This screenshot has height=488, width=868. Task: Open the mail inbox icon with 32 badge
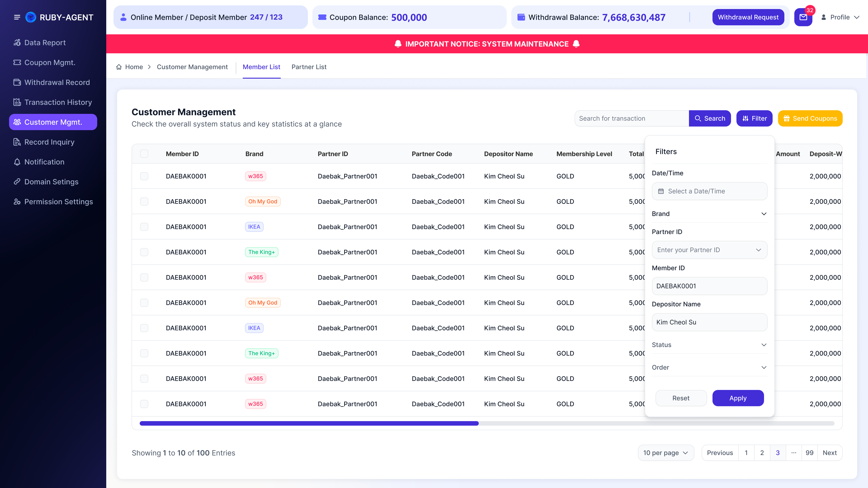(803, 17)
